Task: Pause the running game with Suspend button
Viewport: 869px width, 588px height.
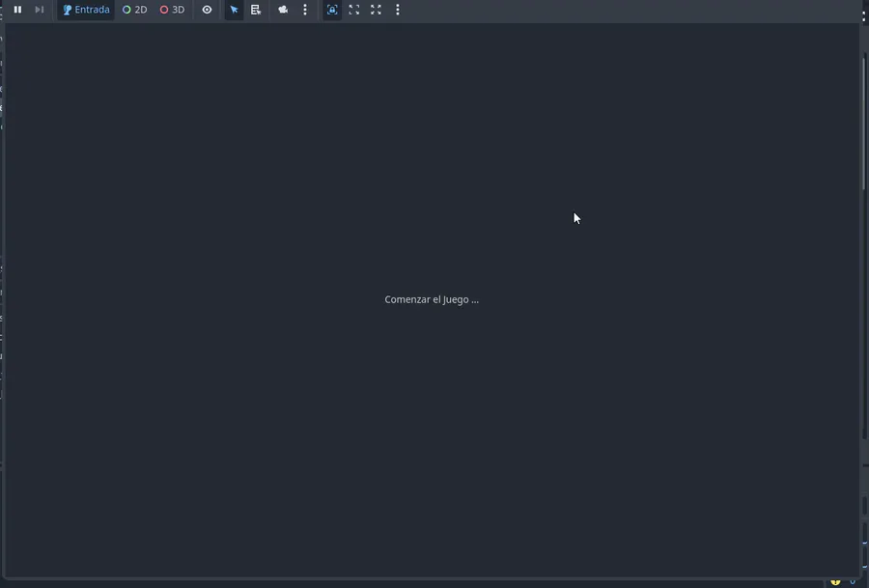Action: [x=17, y=10]
